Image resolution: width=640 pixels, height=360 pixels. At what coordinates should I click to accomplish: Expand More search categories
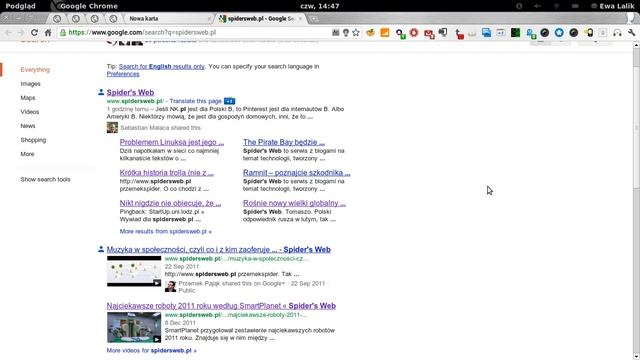pos(27,154)
